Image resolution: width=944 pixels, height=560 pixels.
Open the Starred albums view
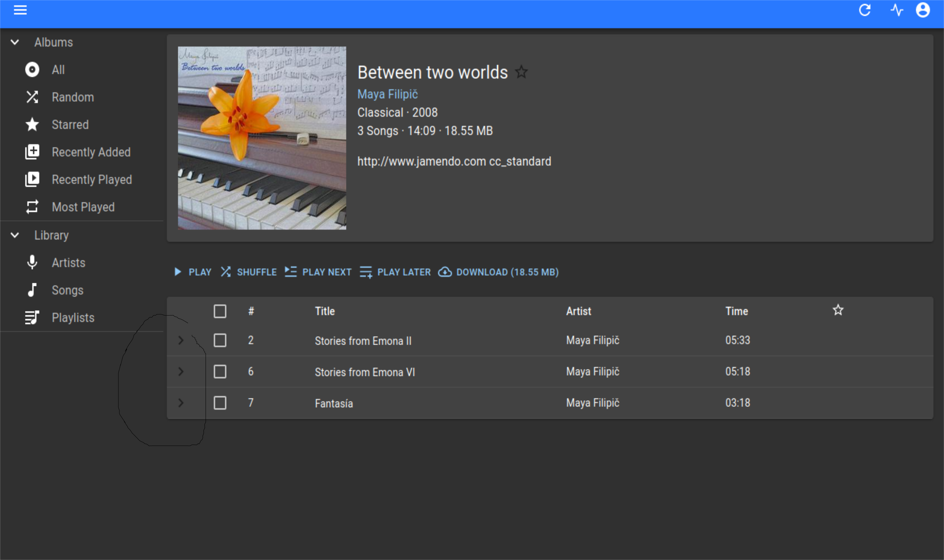(x=33, y=125)
